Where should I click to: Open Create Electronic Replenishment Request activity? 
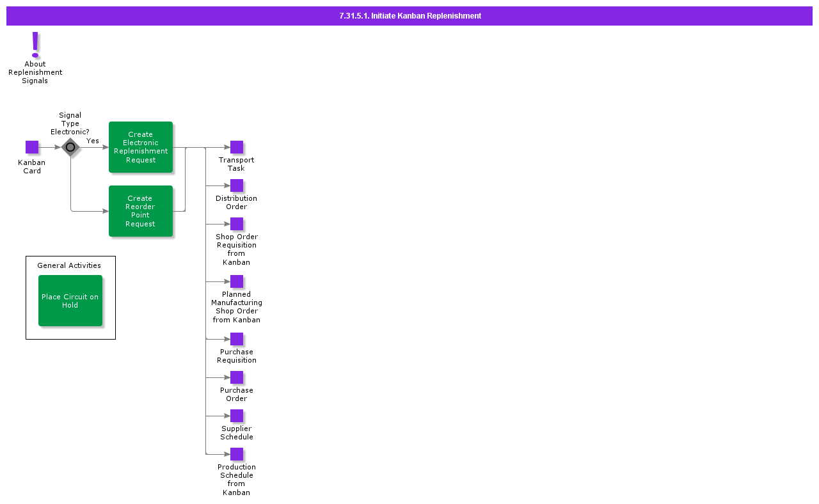141,147
